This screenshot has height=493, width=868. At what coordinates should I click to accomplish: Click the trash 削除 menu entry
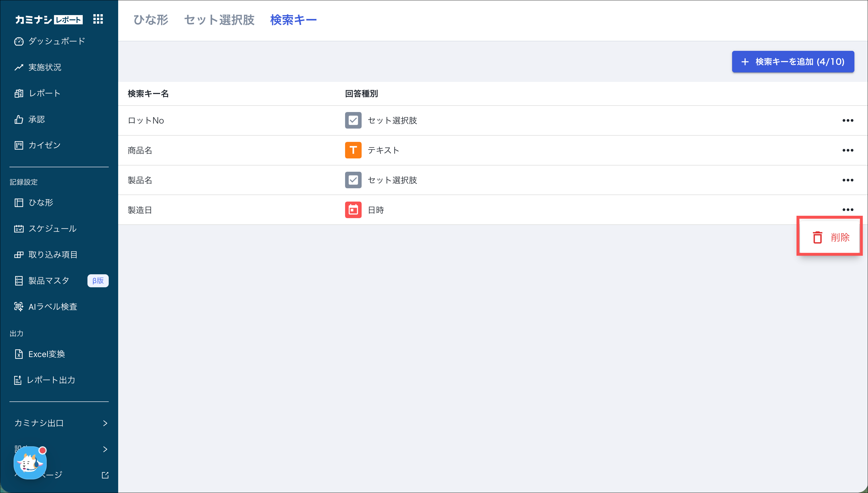831,237
